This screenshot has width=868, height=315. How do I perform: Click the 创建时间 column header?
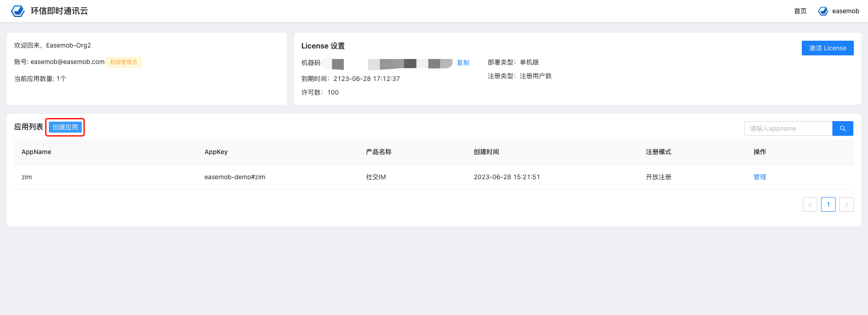[x=486, y=152]
